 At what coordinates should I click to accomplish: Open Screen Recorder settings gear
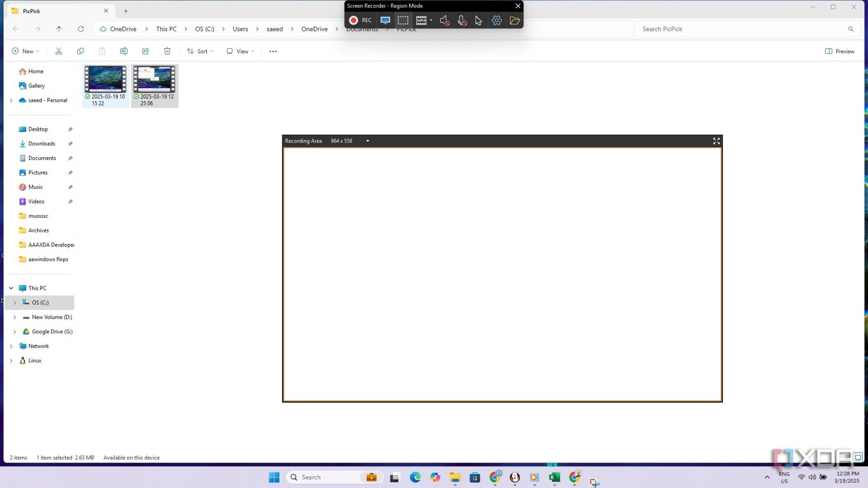point(496,20)
